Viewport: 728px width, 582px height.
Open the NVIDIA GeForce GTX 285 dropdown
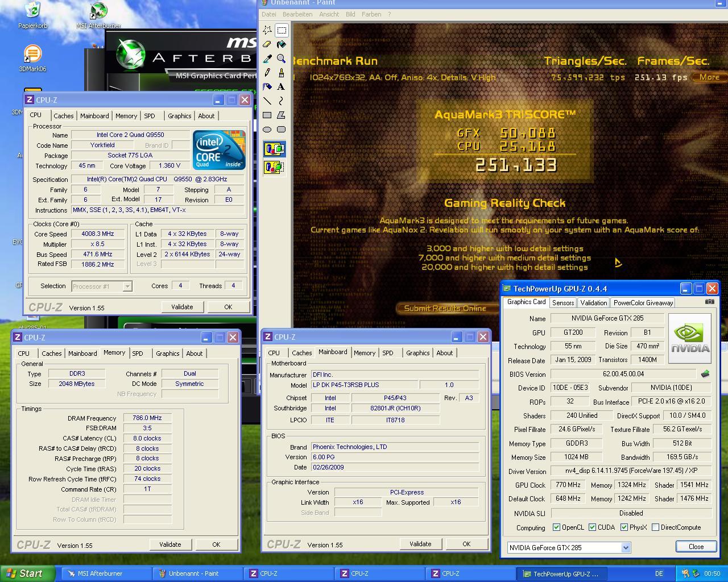tap(626, 548)
